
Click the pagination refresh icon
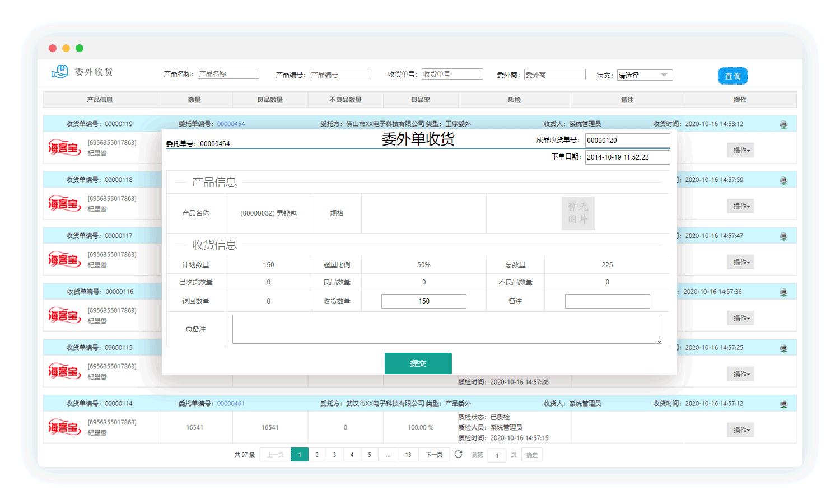(458, 454)
